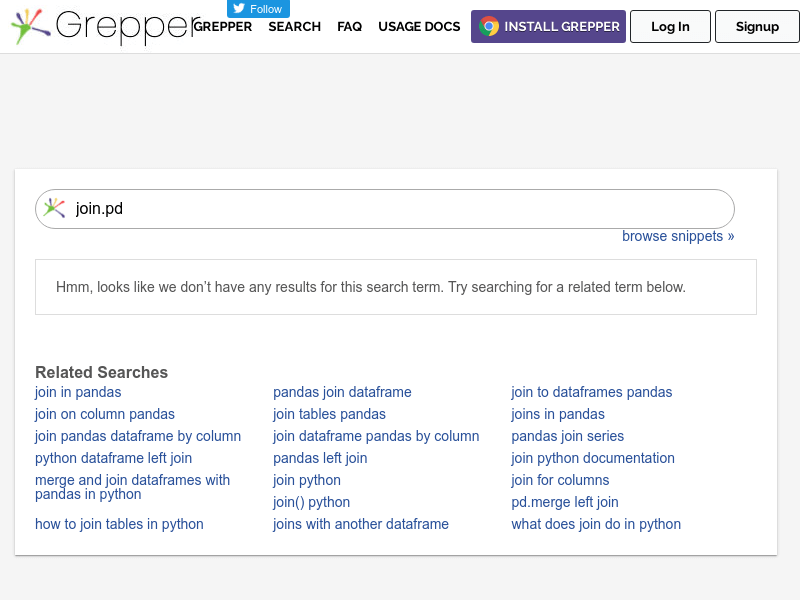Click the INSTALL GREPPER button
This screenshot has height=600, width=800.
(x=548, y=27)
